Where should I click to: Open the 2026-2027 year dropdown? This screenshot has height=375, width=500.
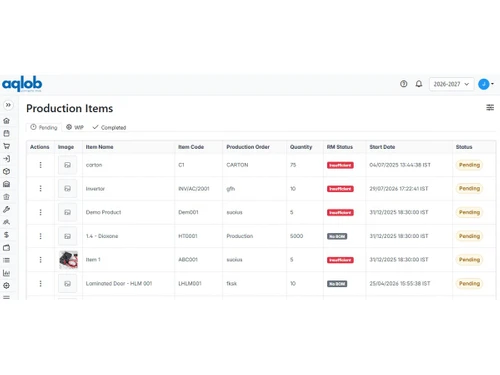click(x=451, y=84)
